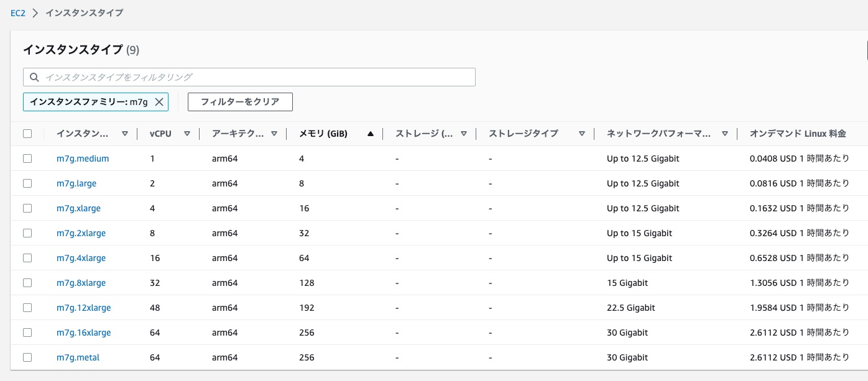The height and width of the screenshot is (381, 868).
Task: Select the m7g.8xlarge row checkbox
Action: click(x=27, y=283)
